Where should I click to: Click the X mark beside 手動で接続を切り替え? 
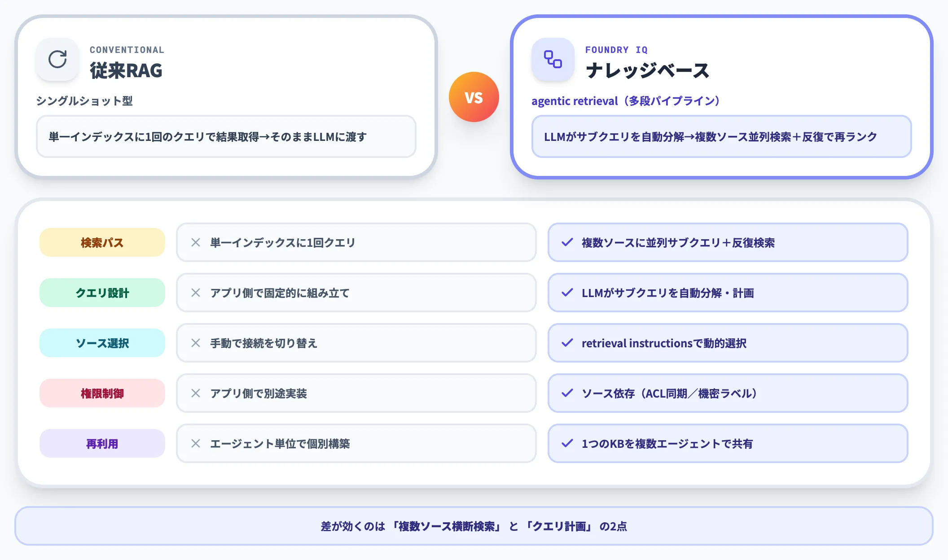tap(195, 343)
